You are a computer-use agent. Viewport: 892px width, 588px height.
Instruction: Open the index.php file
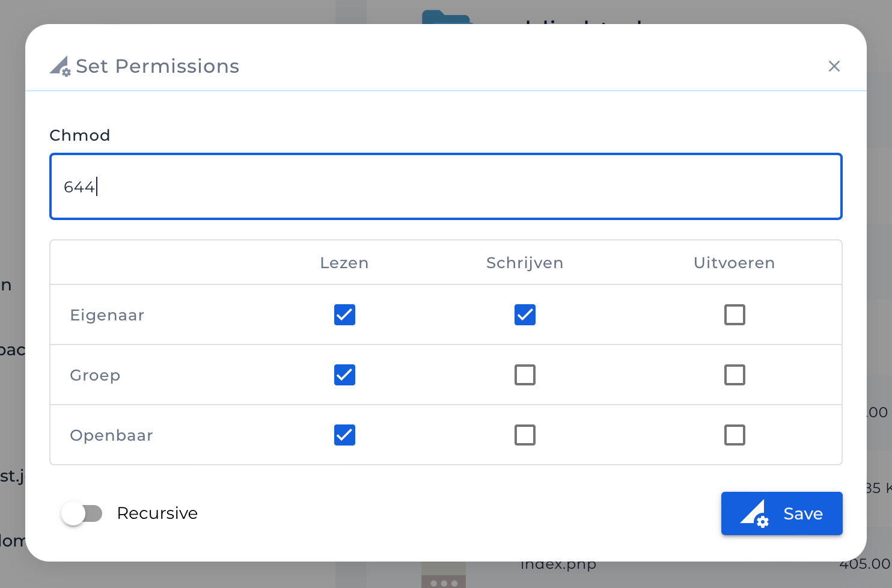(558, 564)
